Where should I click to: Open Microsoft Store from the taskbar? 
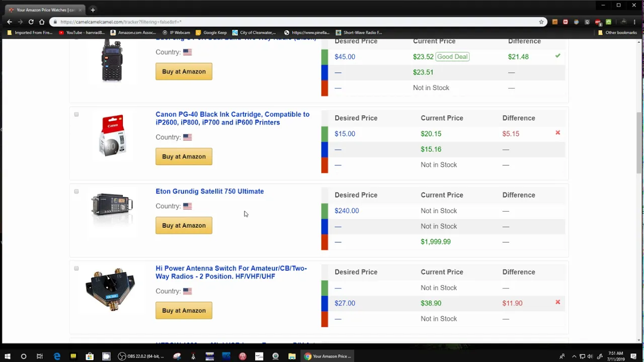(x=90, y=356)
